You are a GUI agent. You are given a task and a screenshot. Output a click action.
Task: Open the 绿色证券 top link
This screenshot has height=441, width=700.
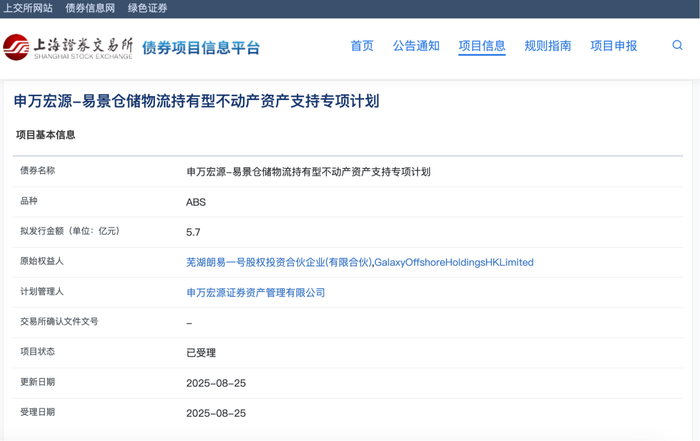147,8
